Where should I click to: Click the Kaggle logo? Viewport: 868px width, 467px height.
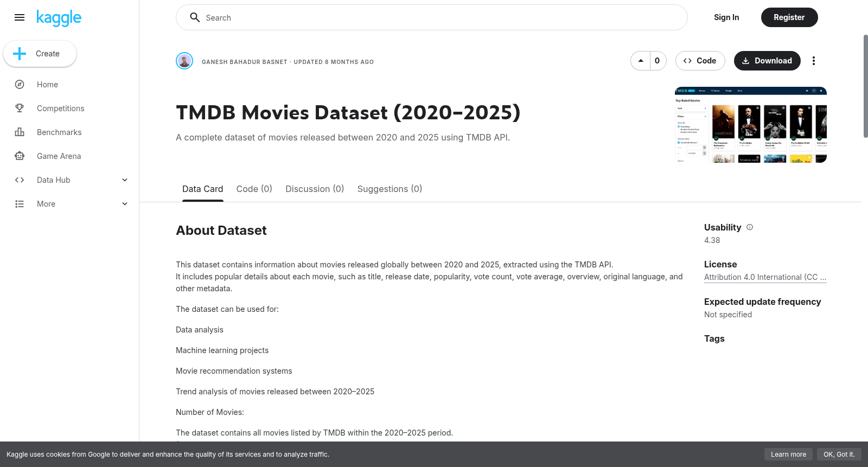point(59,18)
